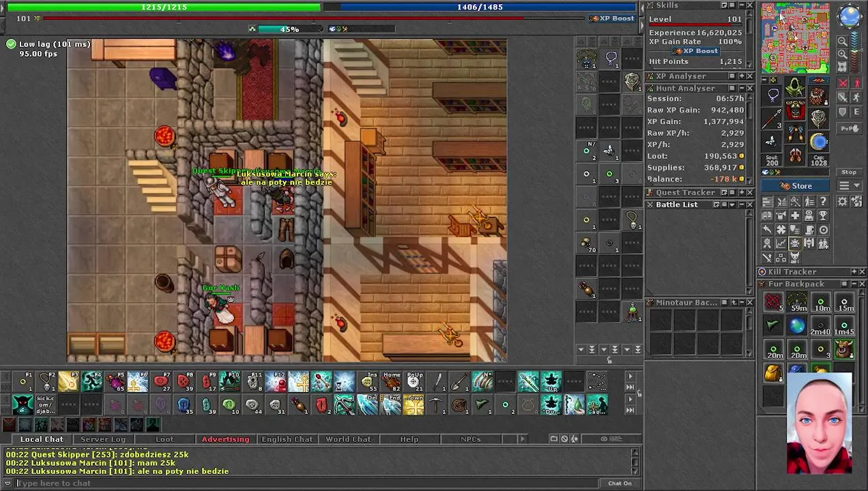Open the chat channel dropdown beside input
This screenshot has width=868, height=491.
coord(8,483)
